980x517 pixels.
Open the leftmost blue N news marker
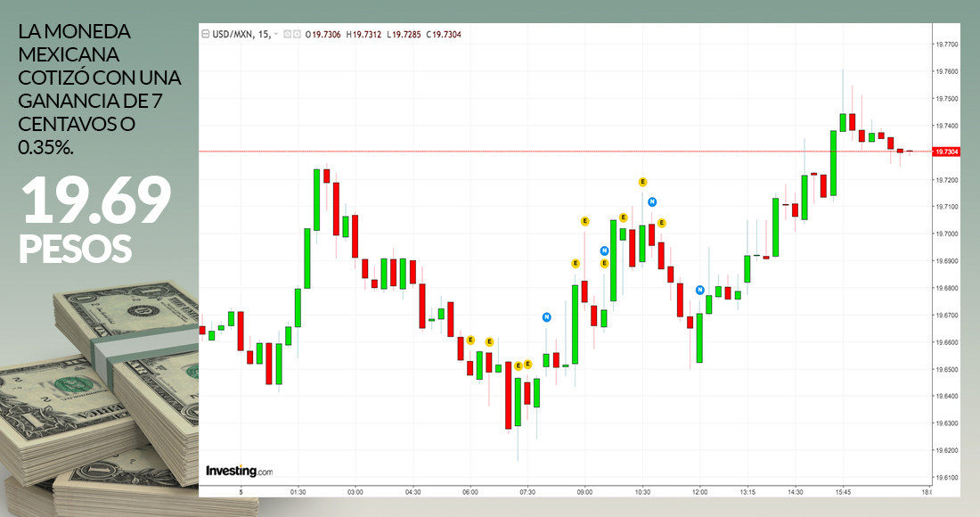[x=546, y=316]
